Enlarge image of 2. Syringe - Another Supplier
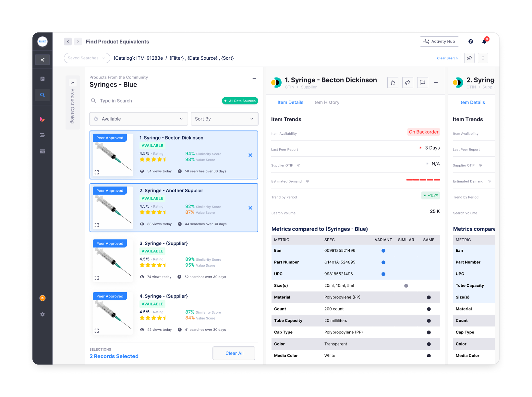 click(x=97, y=225)
